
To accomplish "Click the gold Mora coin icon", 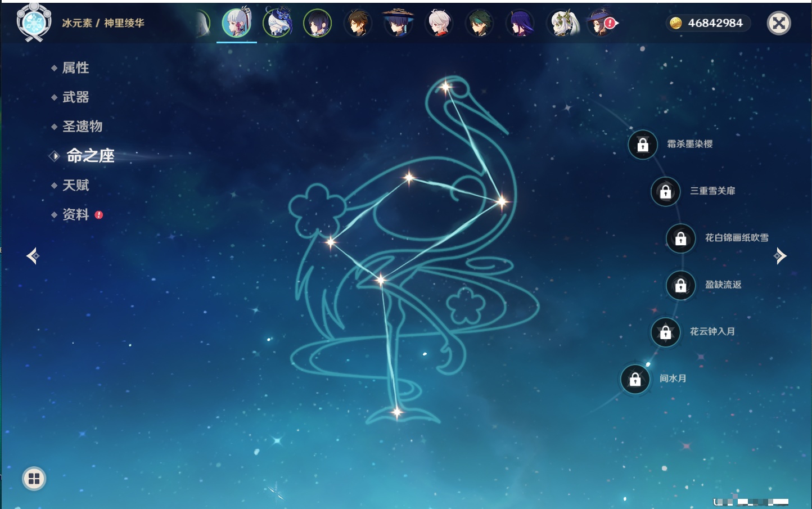I will [676, 23].
